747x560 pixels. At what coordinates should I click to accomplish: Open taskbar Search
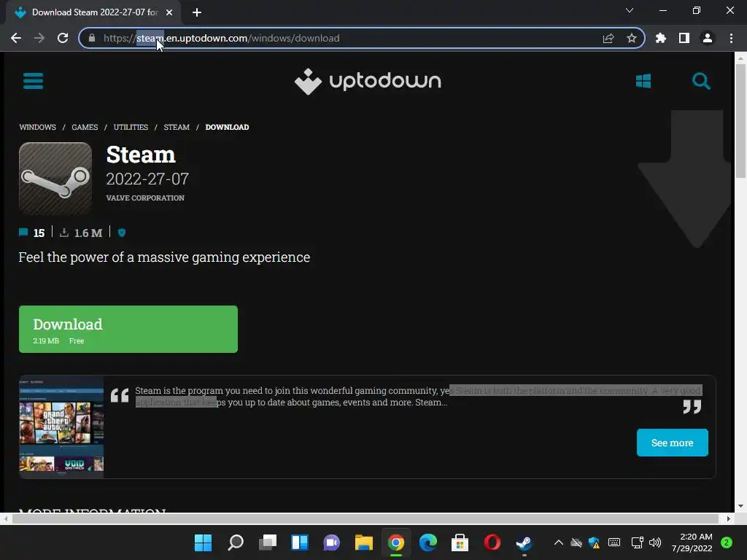coord(236,542)
